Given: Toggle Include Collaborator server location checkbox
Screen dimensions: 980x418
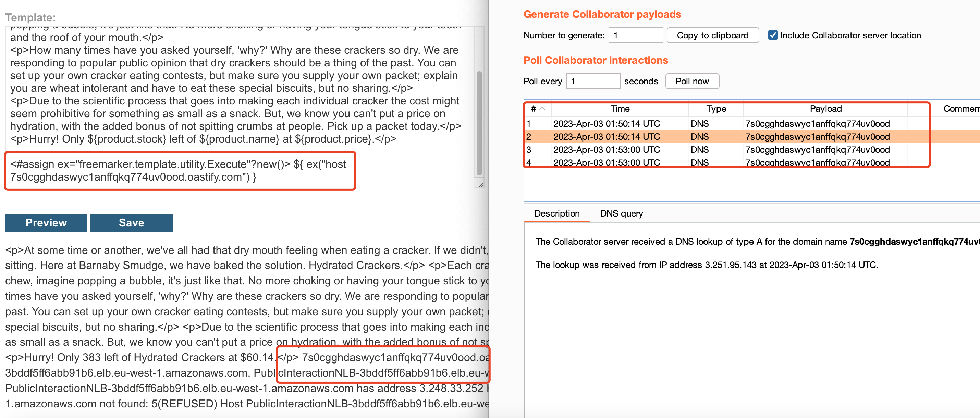Looking at the screenshot, I should pos(772,35).
